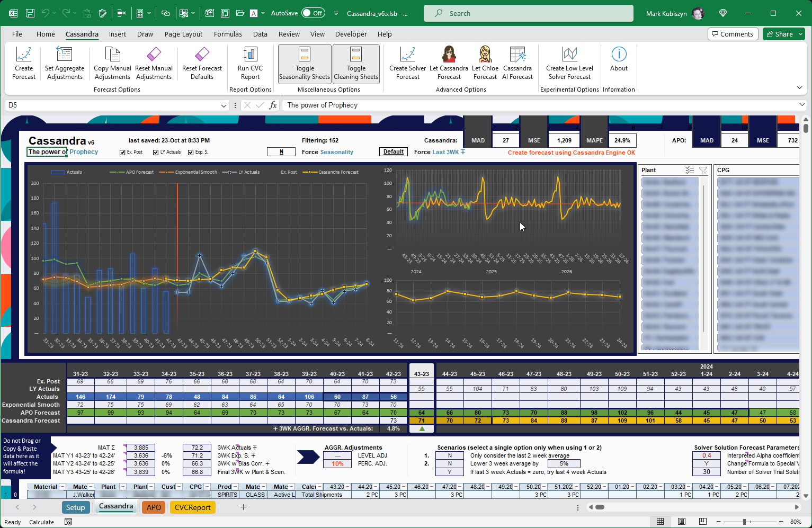
Task: Click the Seasonality link text
Action: click(337, 152)
